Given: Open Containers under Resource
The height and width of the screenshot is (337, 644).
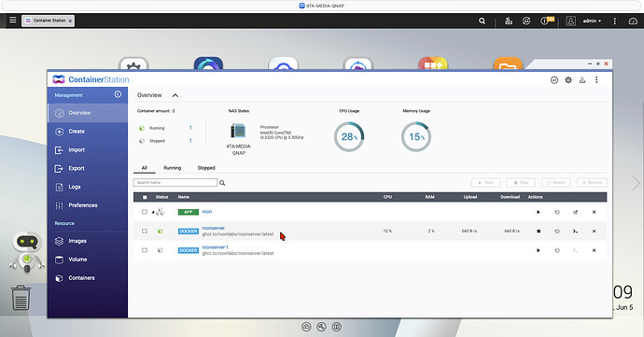Looking at the screenshot, I should click(x=88, y=278).
